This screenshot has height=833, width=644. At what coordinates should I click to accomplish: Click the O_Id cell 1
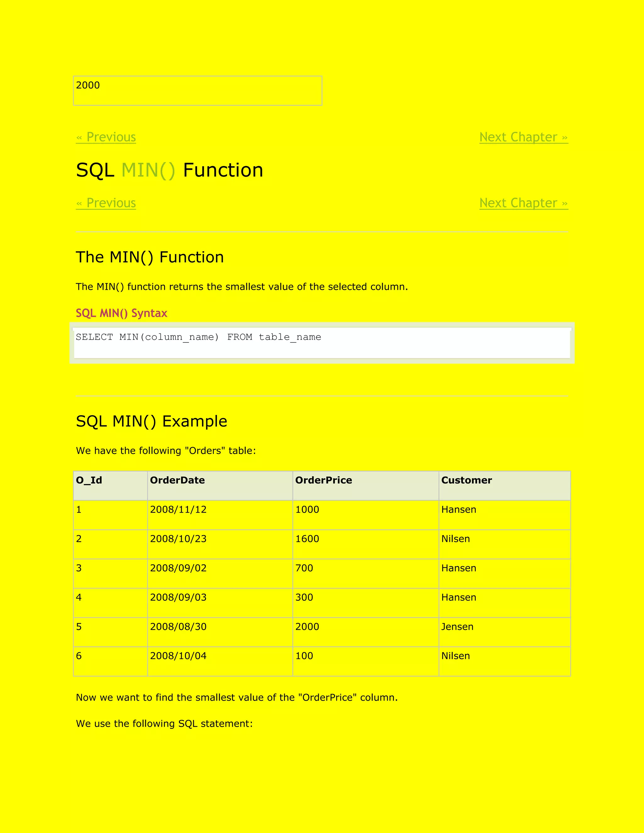tap(110, 515)
